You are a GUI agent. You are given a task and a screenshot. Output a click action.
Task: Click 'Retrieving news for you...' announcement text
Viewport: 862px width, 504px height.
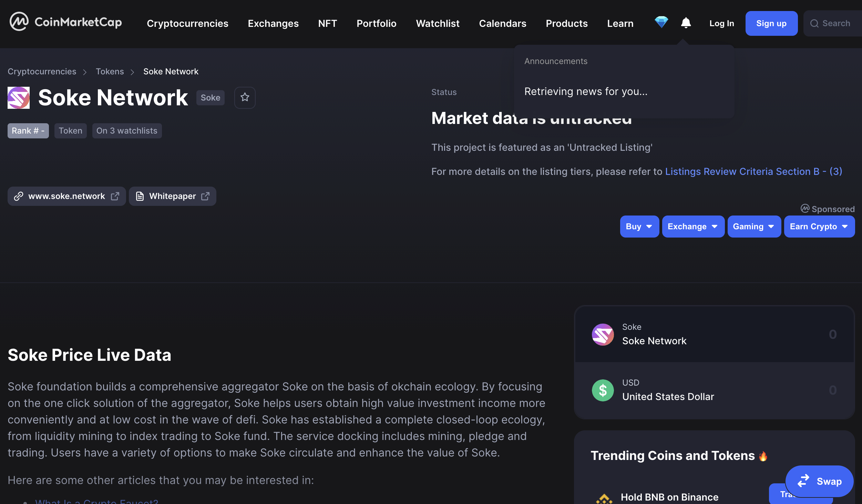(586, 91)
